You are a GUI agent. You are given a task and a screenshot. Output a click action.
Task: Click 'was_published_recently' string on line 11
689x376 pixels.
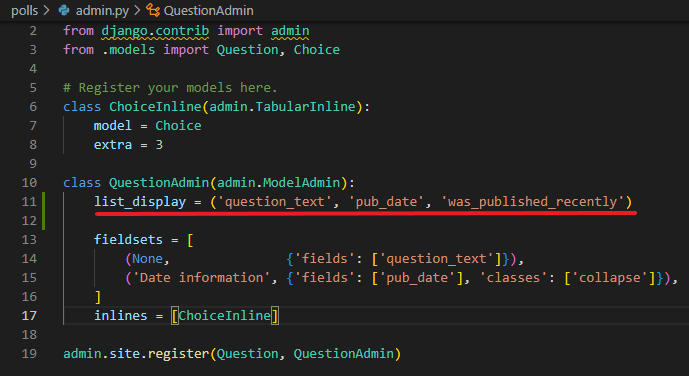point(532,202)
